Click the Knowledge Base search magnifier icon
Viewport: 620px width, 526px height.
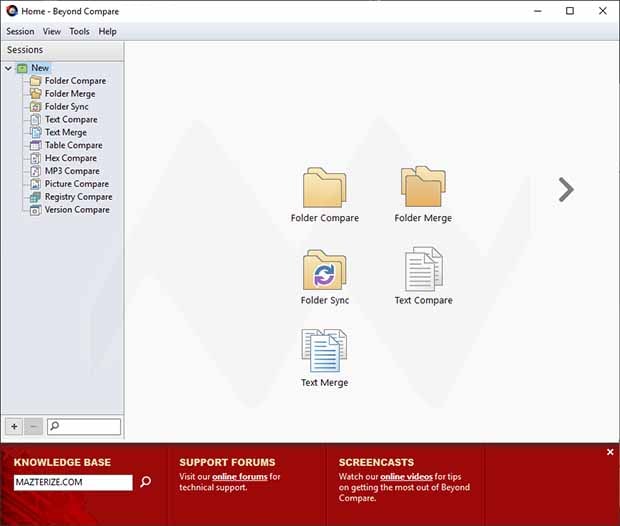[x=146, y=482]
